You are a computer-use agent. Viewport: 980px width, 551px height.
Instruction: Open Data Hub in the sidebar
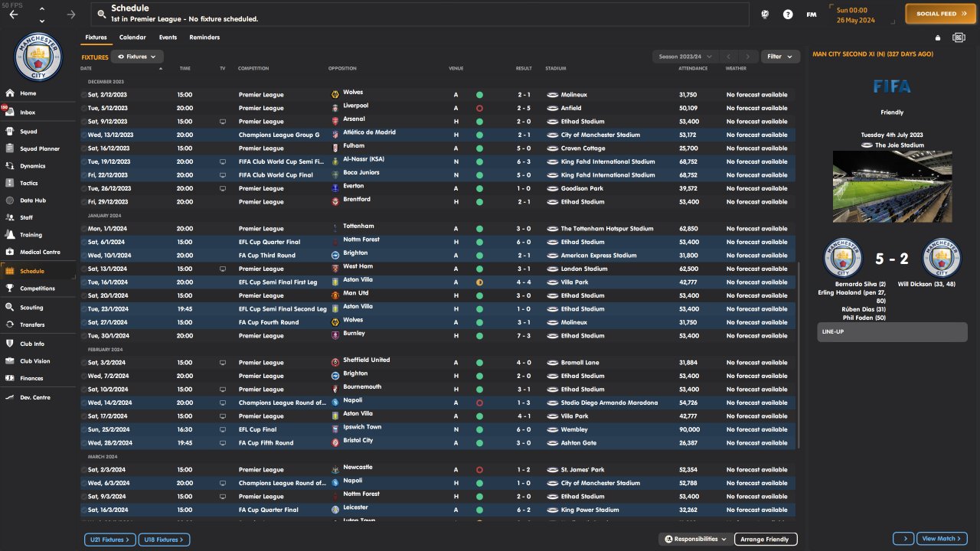pyautogui.click(x=32, y=201)
